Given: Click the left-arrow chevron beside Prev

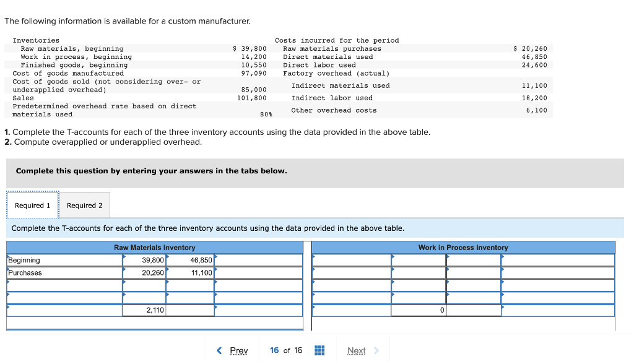Looking at the screenshot, I should coord(219,350).
